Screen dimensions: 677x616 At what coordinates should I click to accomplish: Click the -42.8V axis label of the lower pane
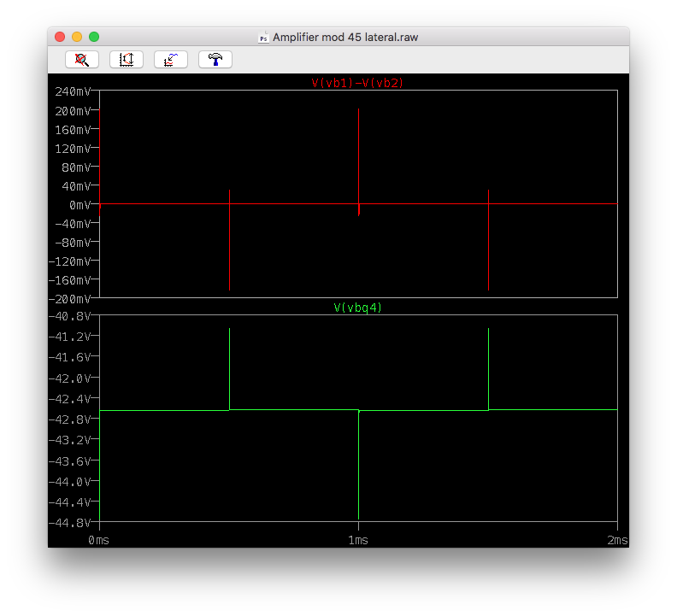pyautogui.click(x=69, y=419)
